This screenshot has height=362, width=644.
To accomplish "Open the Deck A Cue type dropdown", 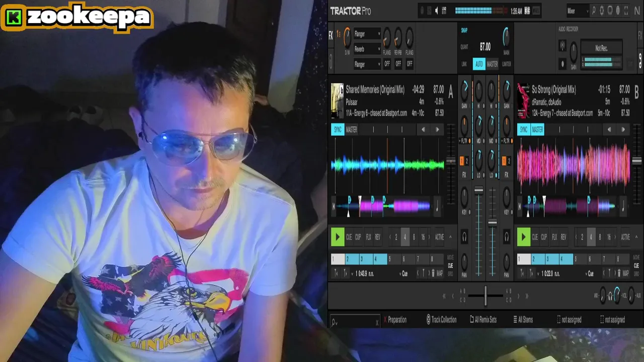I will pyautogui.click(x=404, y=274).
